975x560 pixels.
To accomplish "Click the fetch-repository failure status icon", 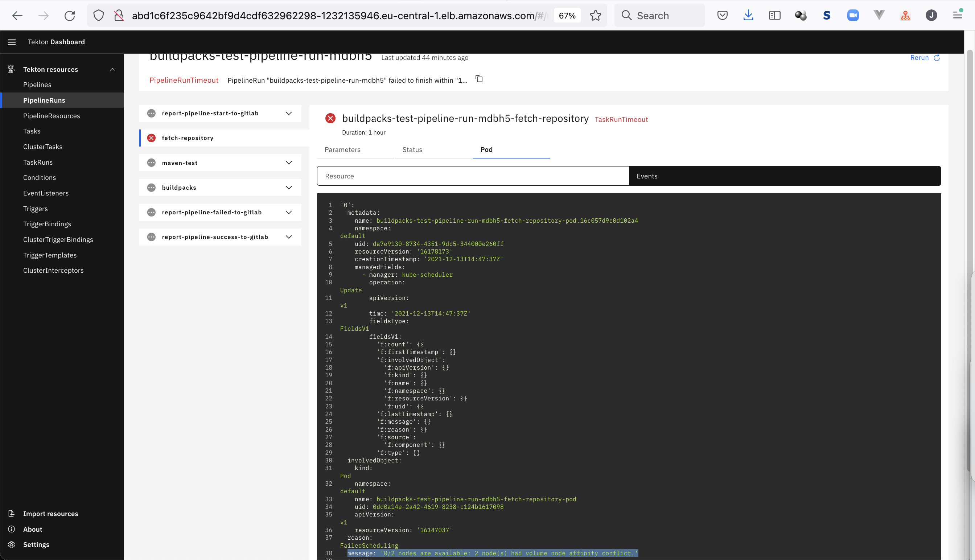I will point(151,137).
